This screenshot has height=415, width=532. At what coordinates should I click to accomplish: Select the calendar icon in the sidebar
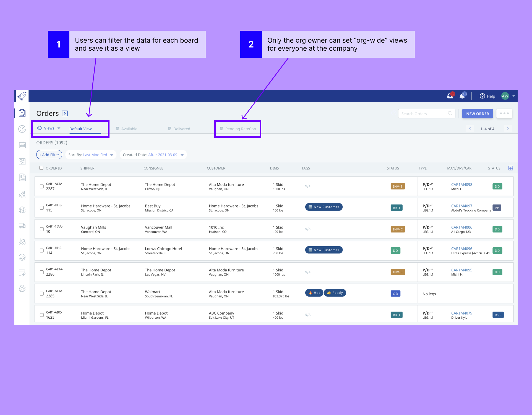click(x=22, y=145)
